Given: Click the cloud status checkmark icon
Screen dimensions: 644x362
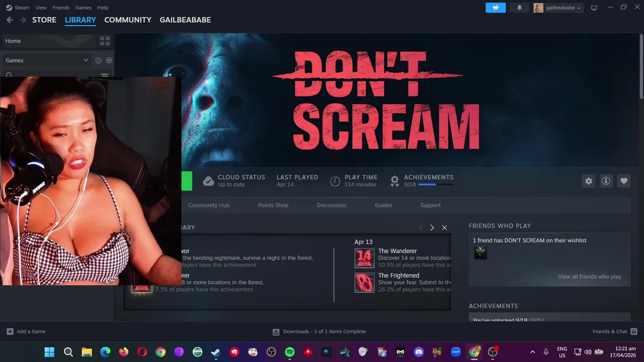Looking at the screenshot, I should pyautogui.click(x=208, y=181).
